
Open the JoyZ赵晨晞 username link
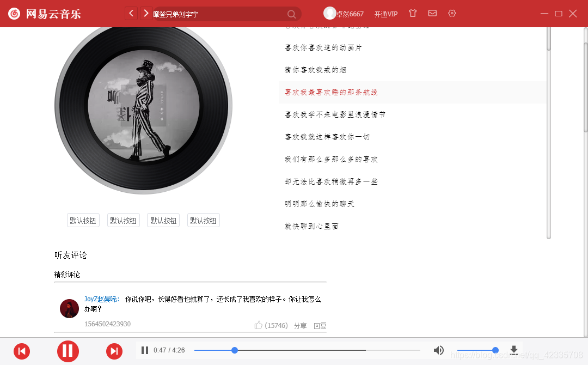tap(102, 299)
